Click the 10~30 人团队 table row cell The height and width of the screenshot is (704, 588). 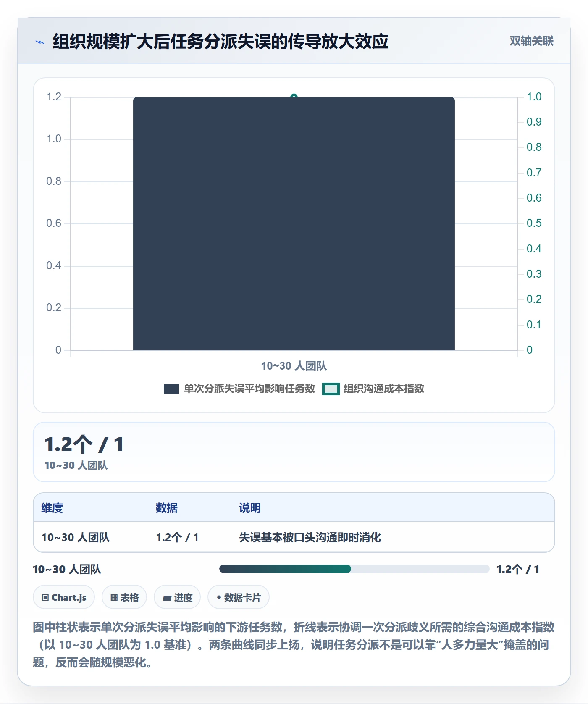tap(76, 537)
